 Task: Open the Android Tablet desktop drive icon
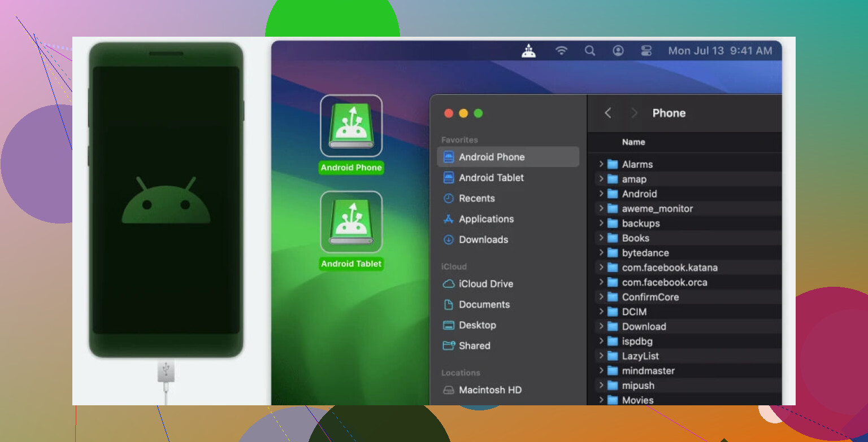(x=351, y=222)
